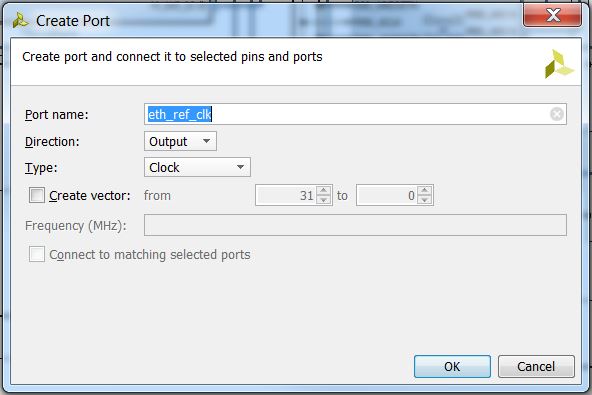Confirm port creation with OK

coord(452,366)
